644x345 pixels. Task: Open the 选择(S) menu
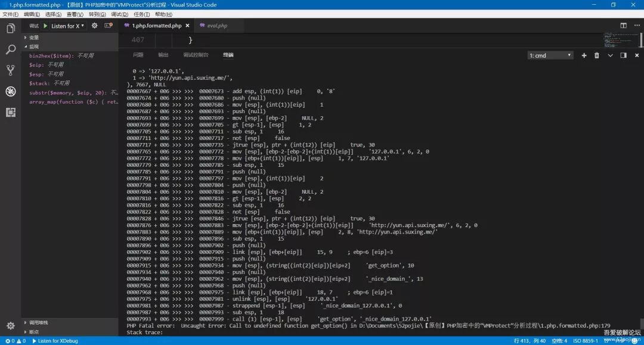pyautogui.click(x=54, y=14)
